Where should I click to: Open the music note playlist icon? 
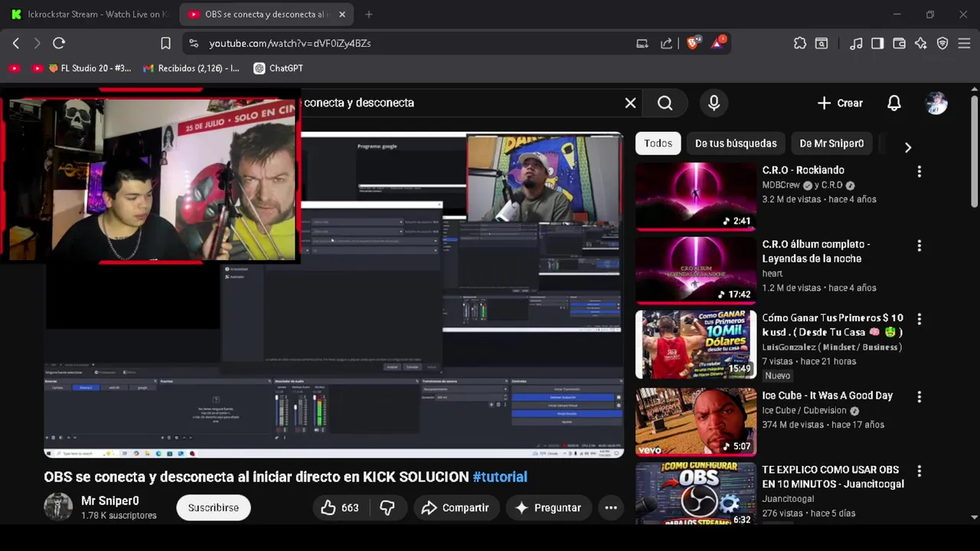pyautogui.click(x=857, y=44)
